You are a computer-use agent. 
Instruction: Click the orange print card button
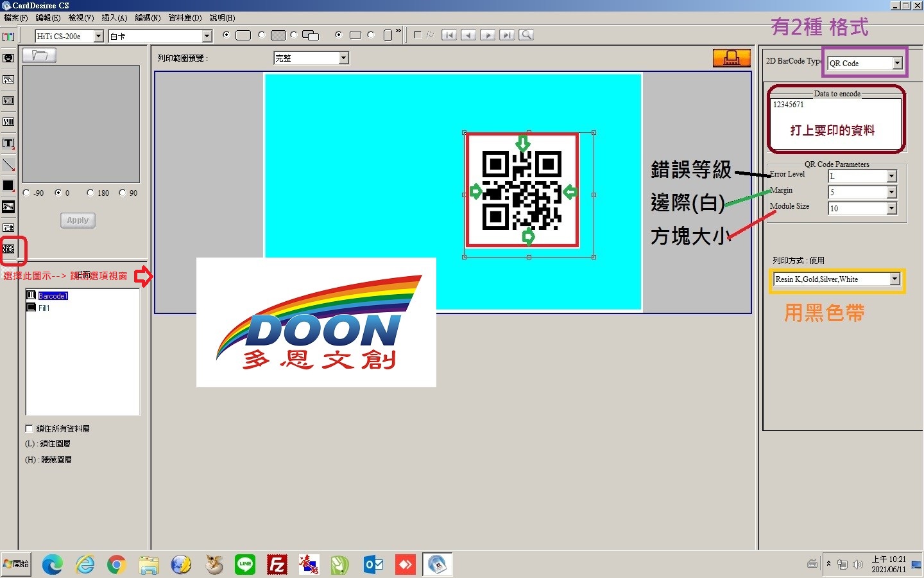pyautogui.click(x=732, y=58)
